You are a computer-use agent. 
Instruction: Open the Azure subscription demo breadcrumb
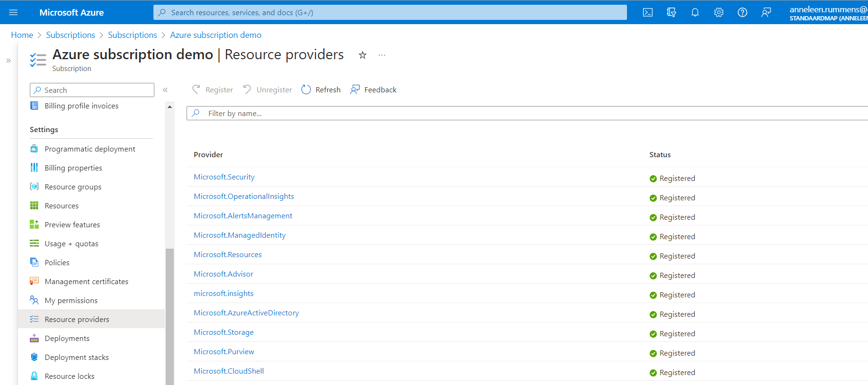pyautogui.click(x=215, y=35)
